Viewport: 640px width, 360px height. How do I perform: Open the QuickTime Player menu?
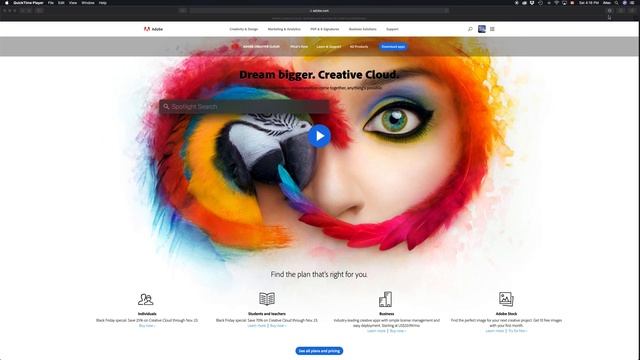(28, 3)
